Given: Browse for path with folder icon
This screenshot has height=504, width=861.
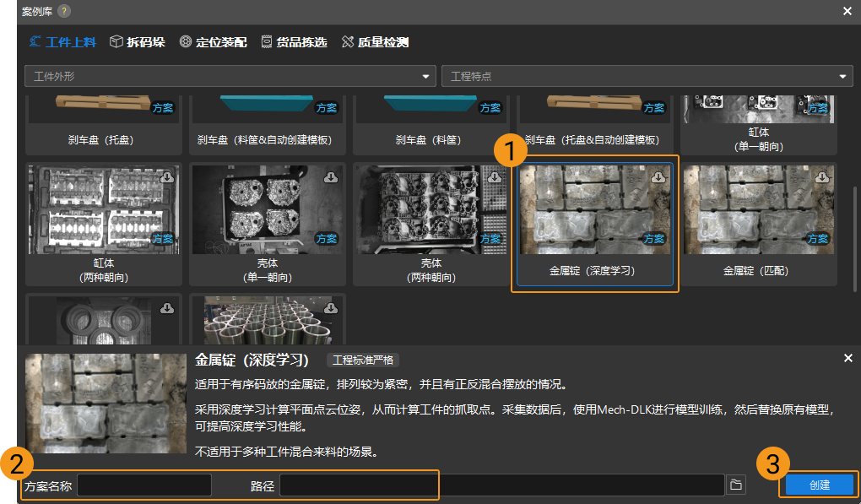Looking at the screenshot, I should pyautogui.click(x=736, y=485).
